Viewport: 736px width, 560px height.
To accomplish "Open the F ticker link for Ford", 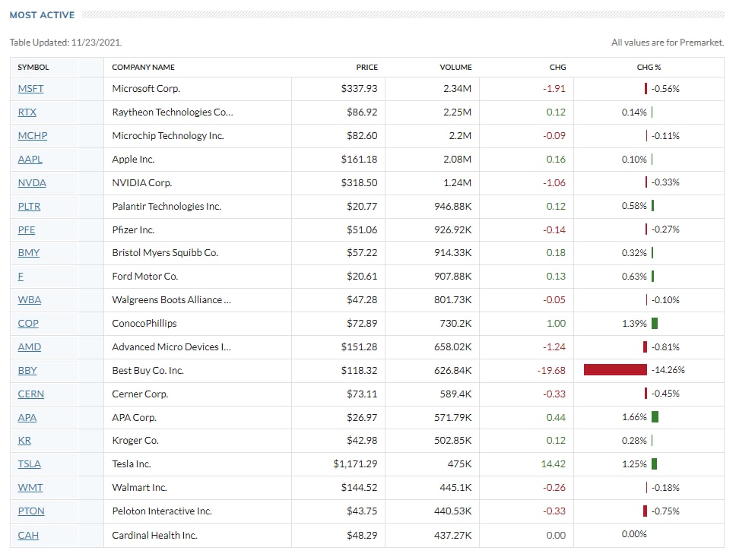I will [x=21, y=277].
